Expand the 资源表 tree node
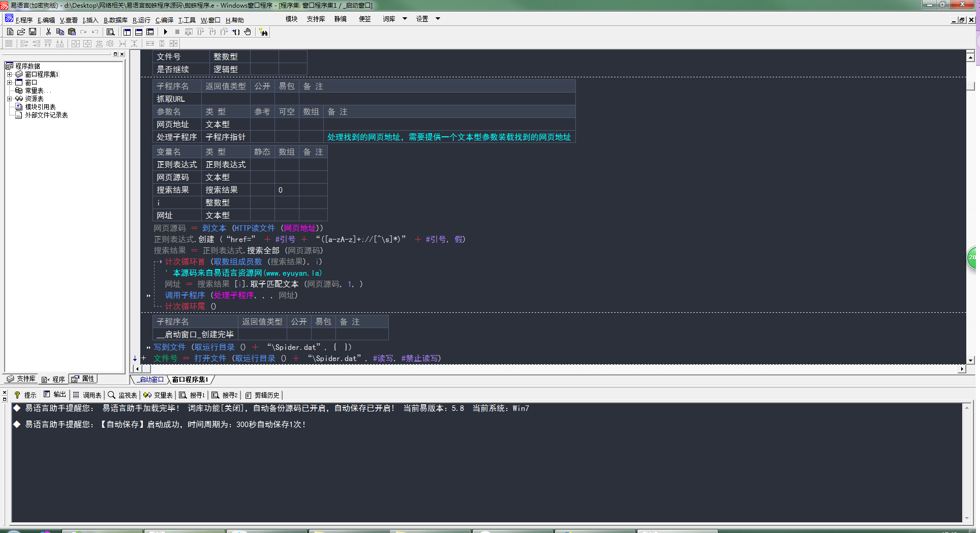Viewport: 980px width, 533px height. click(9, 99)
